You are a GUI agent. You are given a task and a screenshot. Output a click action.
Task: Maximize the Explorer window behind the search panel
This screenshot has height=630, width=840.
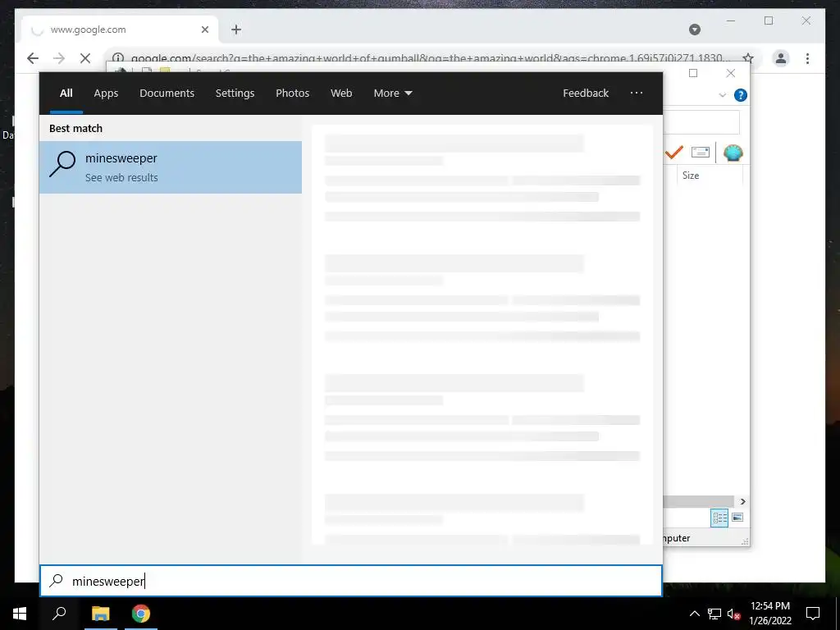pos(692,73)
